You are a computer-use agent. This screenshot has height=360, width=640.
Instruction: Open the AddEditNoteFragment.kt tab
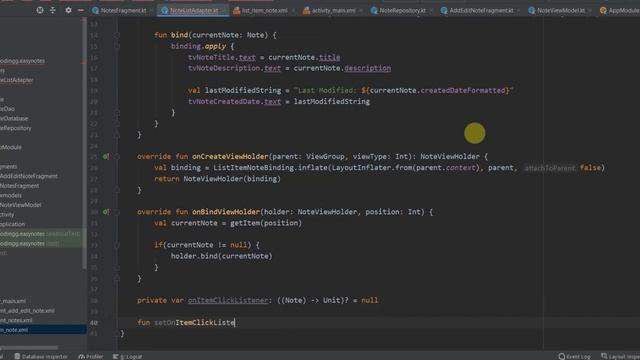[x=481, y=11]
